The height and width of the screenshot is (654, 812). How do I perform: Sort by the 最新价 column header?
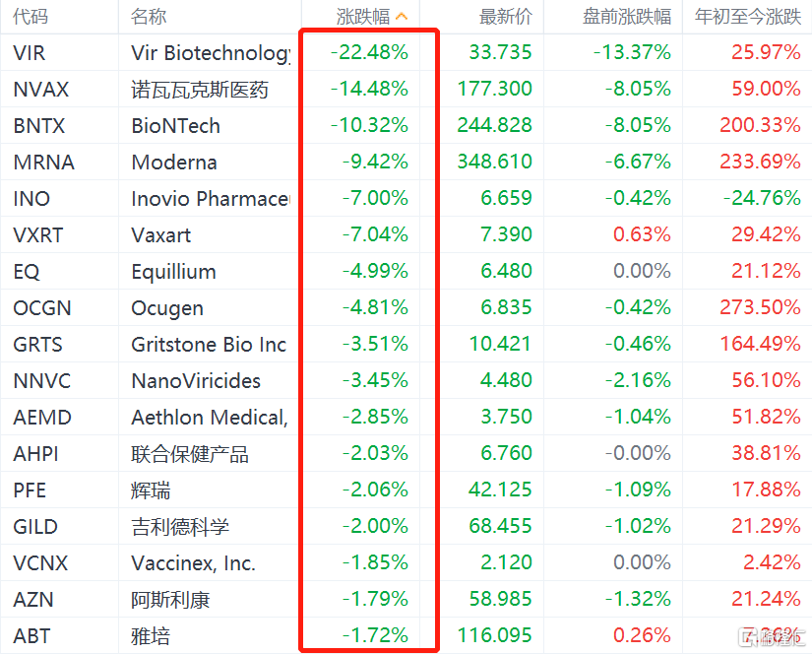[x=505, y=17]
